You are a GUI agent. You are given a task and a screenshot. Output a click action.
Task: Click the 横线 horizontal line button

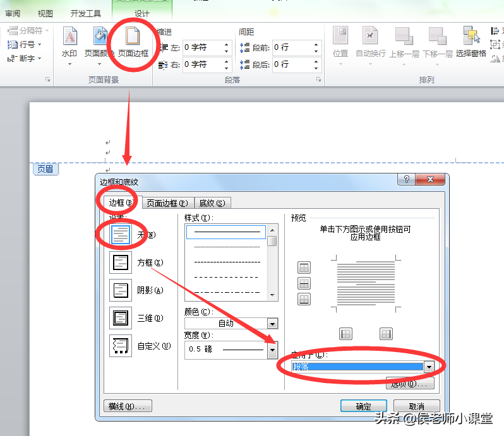[x=128, y=406]
